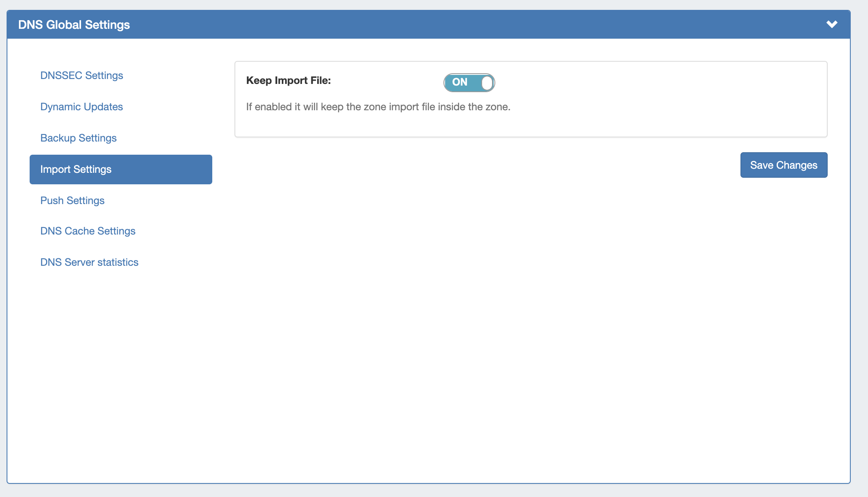Click the word Updates in Dynamic Updates
This screenshot has width=868, height=497.
click(103, 107)
